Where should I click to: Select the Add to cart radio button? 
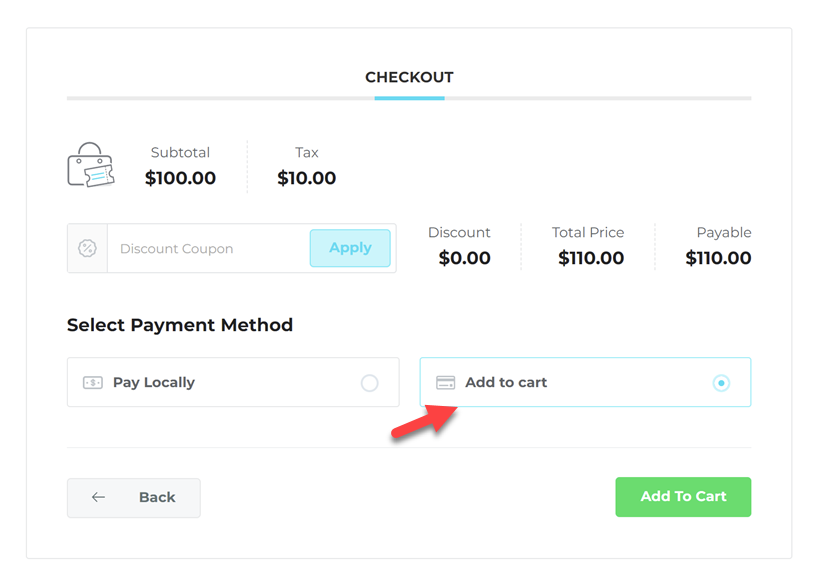pyautogui.click(x=721, y=383)
